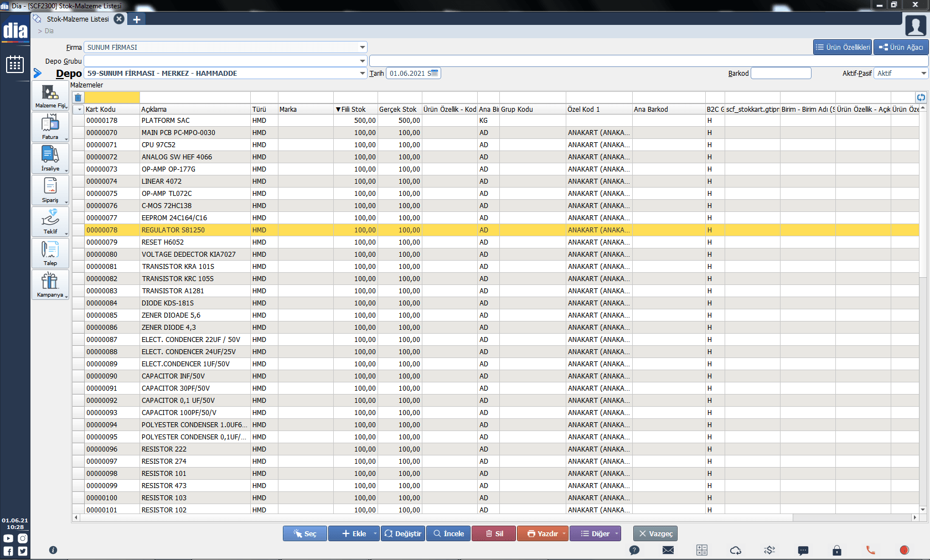Open the Depo Grubu dropdown
The image size is (930, 560).
pos(362,61)
